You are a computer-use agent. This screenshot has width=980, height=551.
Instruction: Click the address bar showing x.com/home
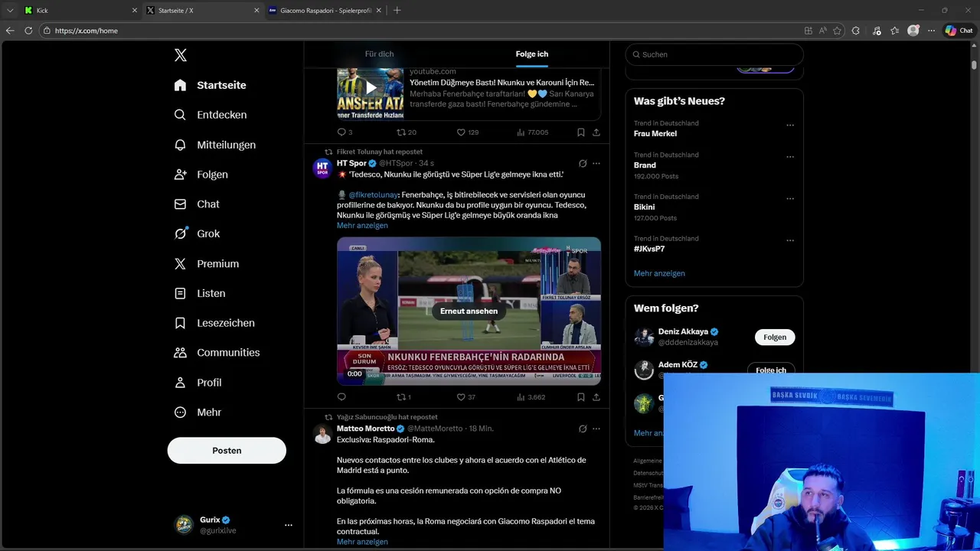(x=421, y=31)
